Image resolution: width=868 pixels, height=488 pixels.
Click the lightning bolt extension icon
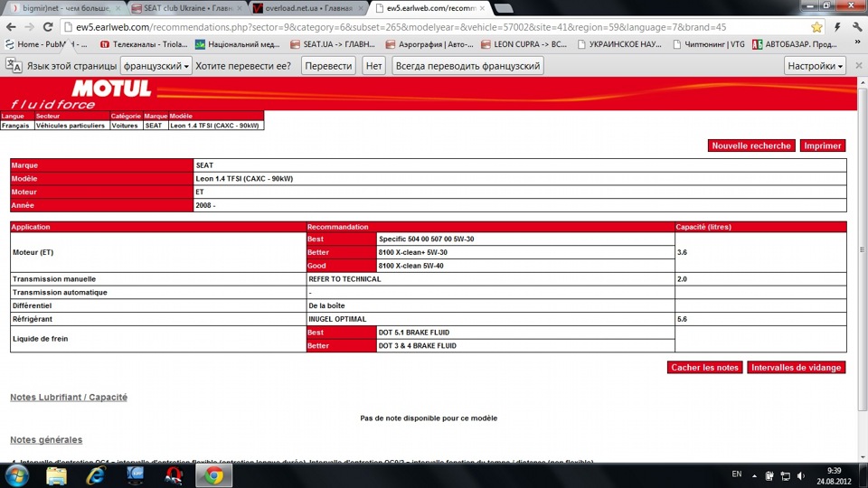coord(837,26)
